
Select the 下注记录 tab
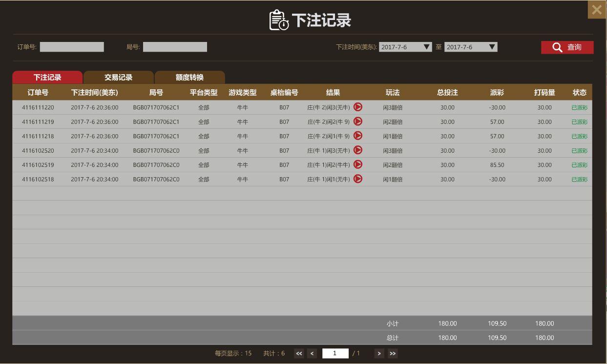(x=47, y=78)
